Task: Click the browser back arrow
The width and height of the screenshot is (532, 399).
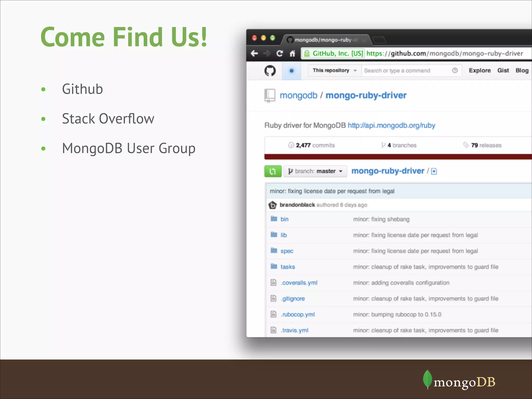Action: pos(254,54)
